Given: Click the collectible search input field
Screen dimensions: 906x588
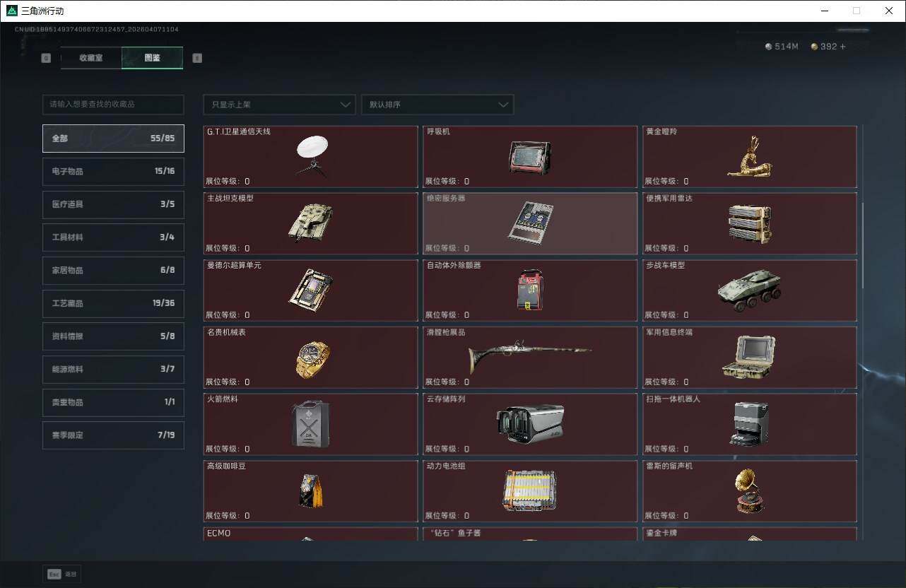Looking at the screenshot, I should 113,105.
